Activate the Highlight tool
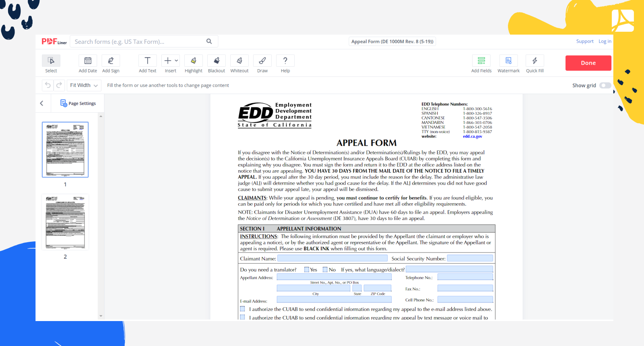The image size is (644, 346). (x=193, y=61)
